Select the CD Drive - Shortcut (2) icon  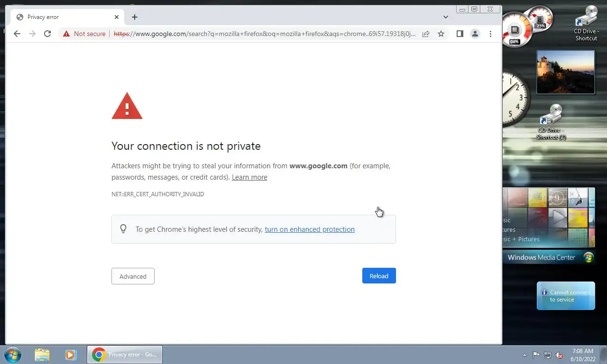[551, 122]
